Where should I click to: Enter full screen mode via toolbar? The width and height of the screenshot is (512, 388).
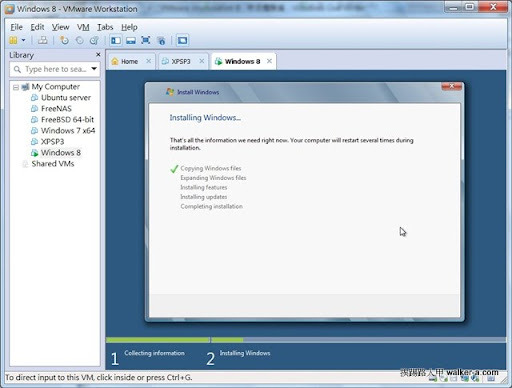146,41
